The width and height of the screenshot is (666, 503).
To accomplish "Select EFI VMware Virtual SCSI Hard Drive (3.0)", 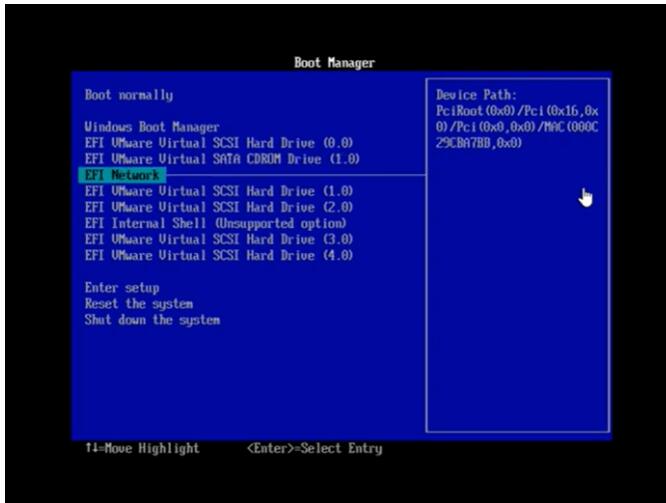I will pos(219,240).
